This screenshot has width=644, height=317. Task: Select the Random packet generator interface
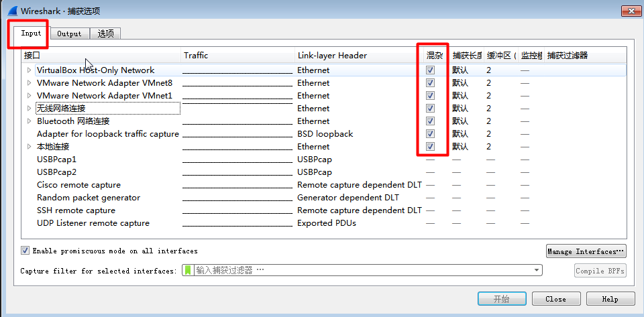tap(89, 197)
